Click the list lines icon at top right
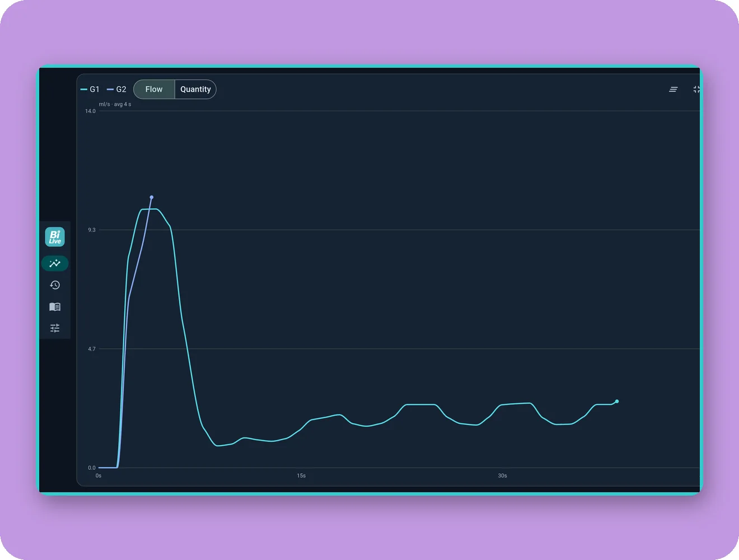 click(673, 90)
